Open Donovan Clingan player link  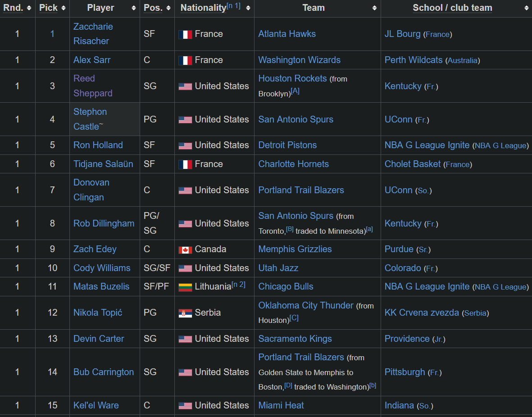91,190
